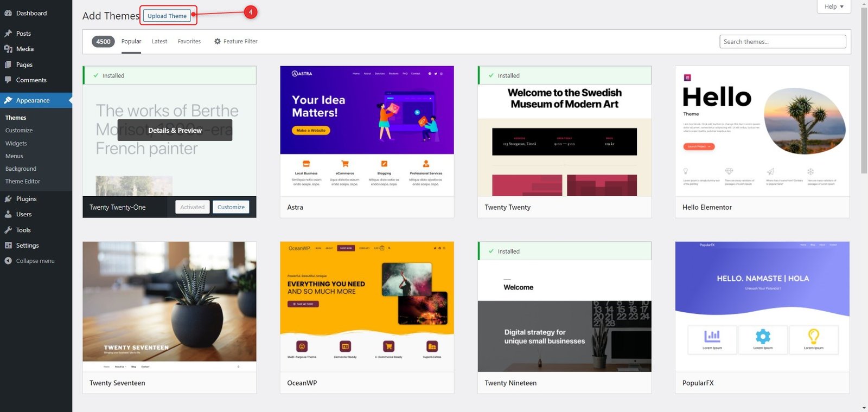Viewport: 868px width, 412px height.
Task: Click the Twenty Seventeen theme name
Action: click(x=117, y=383)
